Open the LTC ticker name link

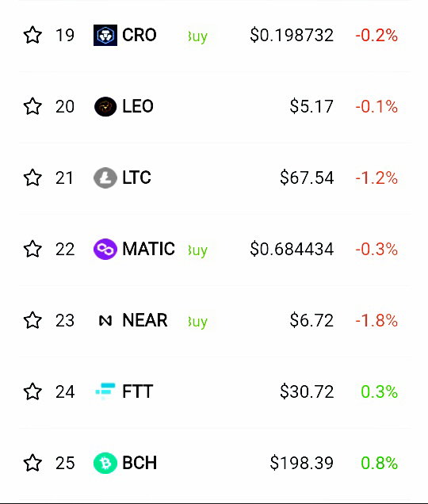pyautogui.click(x=136, y=178)
